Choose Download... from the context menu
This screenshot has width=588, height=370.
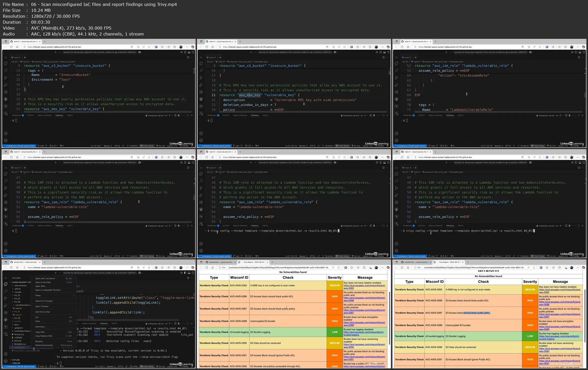(40, 327)
